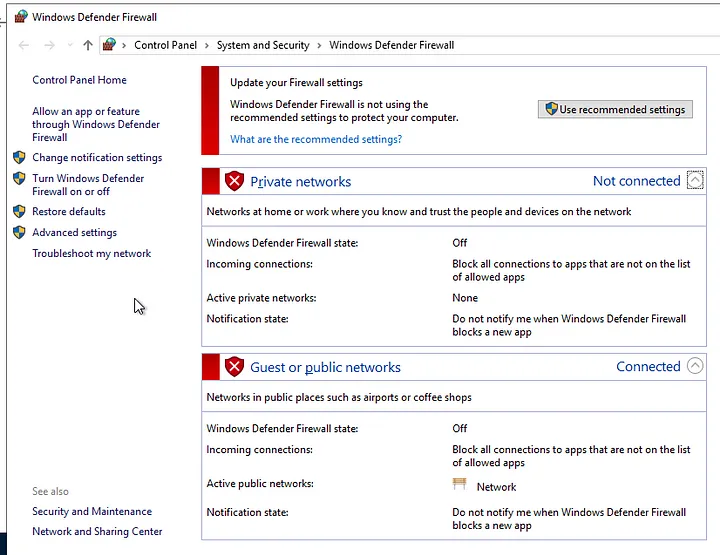Viewport: 720px width, 555px height.
Task: Open 'What are the recommended settings?' link
Action: [316, 139]
